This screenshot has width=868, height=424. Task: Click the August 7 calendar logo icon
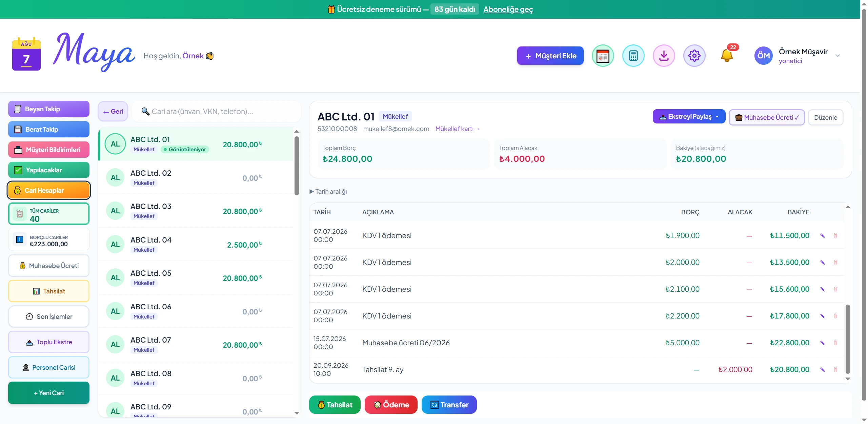click(x=26, y=54)
